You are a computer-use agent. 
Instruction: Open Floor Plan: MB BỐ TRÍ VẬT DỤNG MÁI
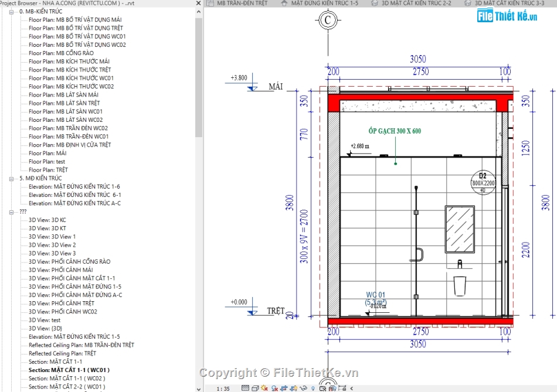pos(75,20)
